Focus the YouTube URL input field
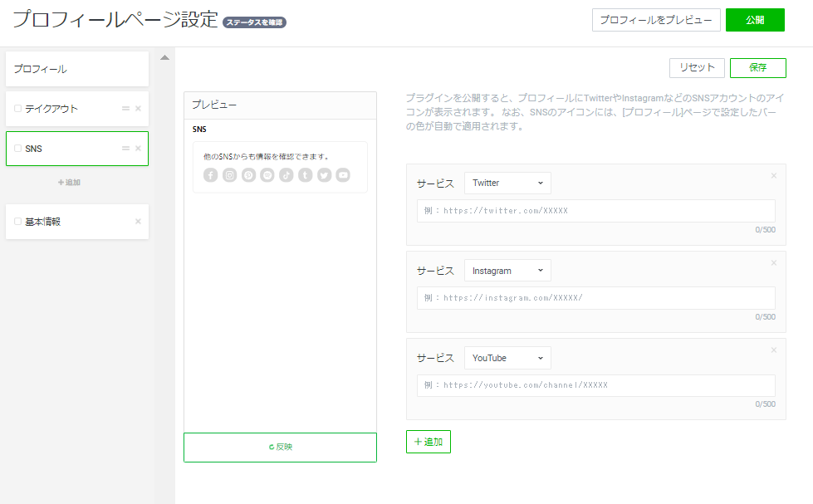813x504 pixels. 596,385
